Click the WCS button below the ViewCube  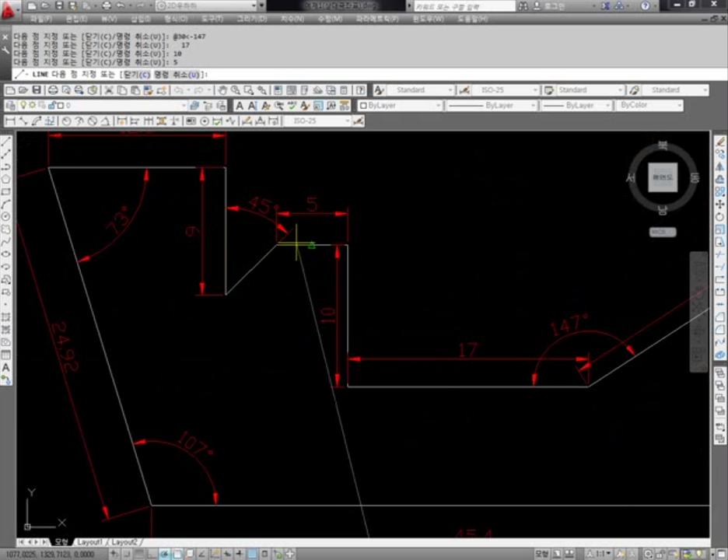tap(663, 232)
